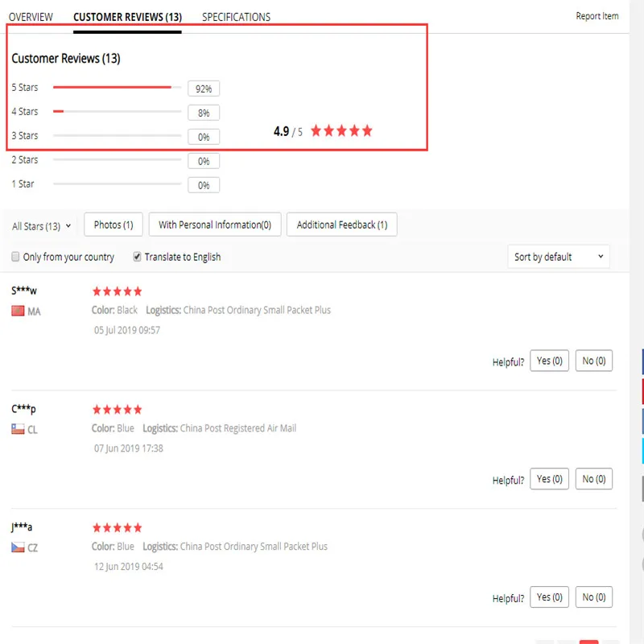Open the Sort by default dropdown

(x=559, y=257)
